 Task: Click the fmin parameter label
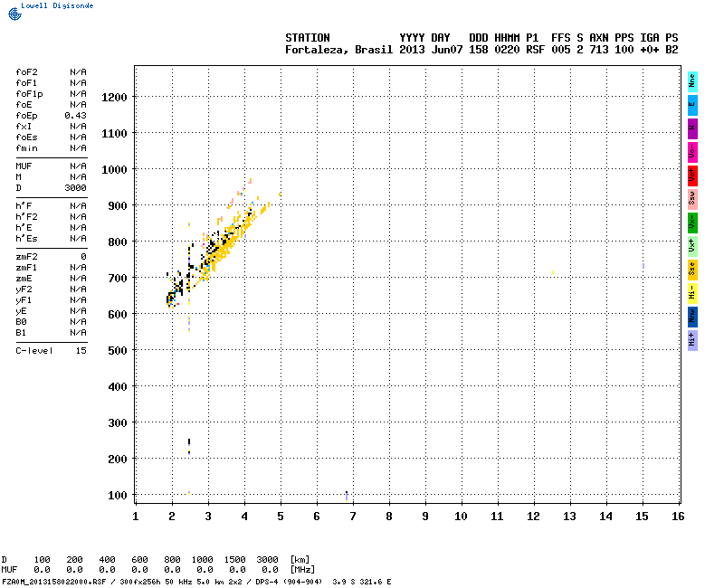27,148
